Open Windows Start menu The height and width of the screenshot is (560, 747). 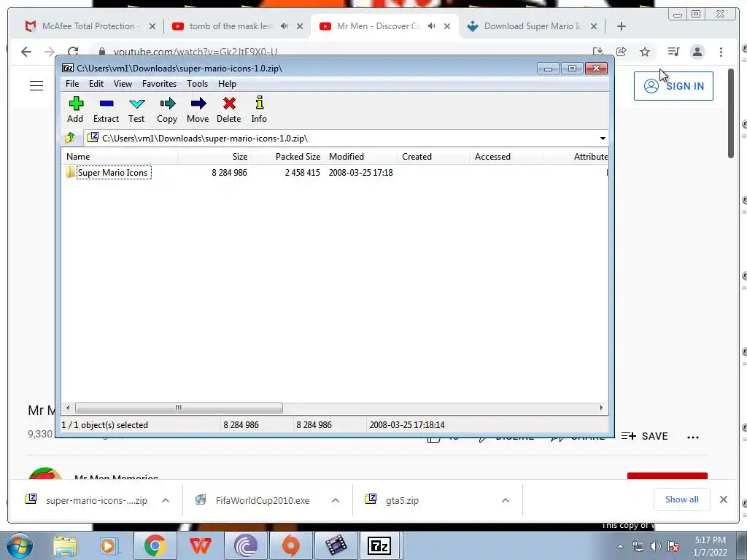pyautogui.click(x=20, y=545)
